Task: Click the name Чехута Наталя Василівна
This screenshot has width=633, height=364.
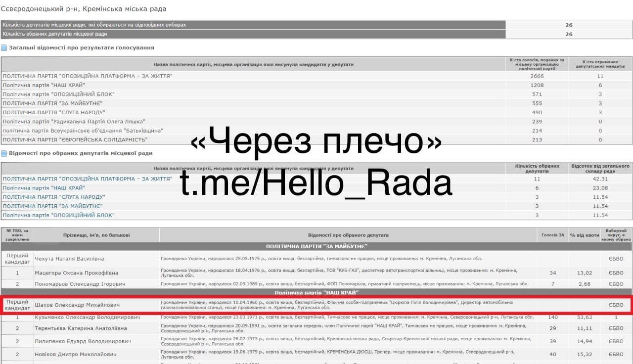Action: (69, 259)
